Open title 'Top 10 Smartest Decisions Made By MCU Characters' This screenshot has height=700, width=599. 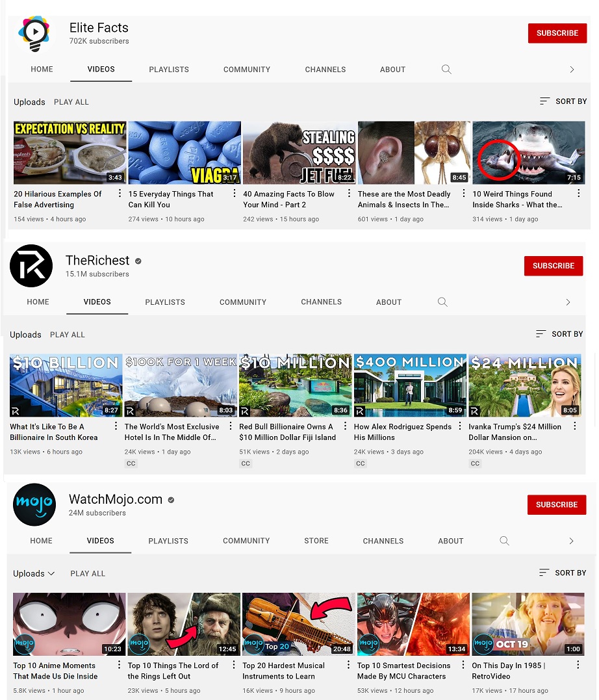[404, 671]
